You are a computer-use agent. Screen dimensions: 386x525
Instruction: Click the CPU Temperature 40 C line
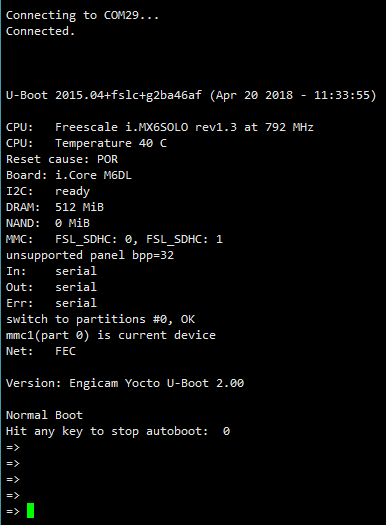pyautogui.click(x=86, y=143)
